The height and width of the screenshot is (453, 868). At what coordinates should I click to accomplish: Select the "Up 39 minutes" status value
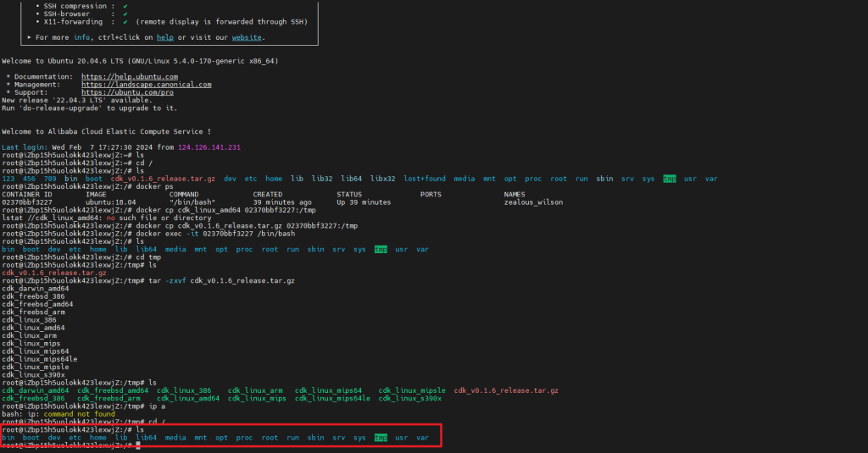pyautogui.click(x=364, y=202)
